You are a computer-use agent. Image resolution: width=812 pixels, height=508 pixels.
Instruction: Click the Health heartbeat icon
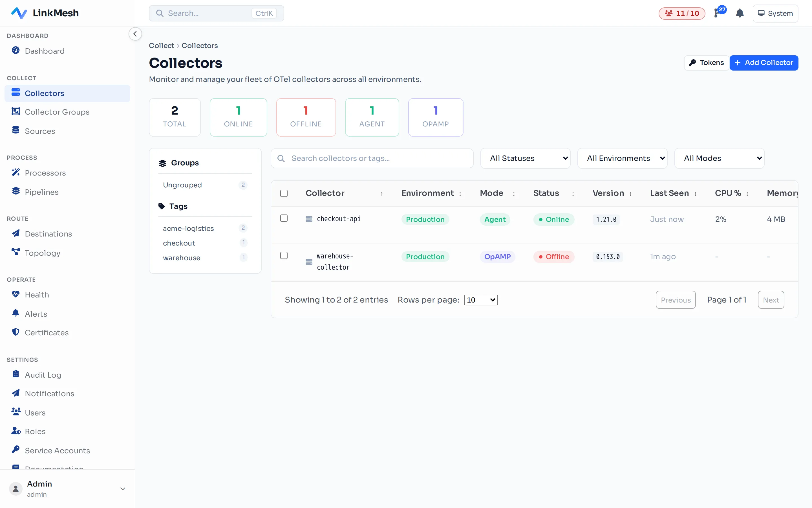(16, 294)
